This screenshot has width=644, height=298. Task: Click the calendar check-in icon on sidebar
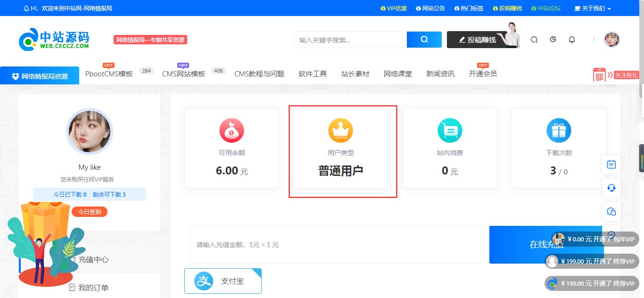(x=611, y=165)
